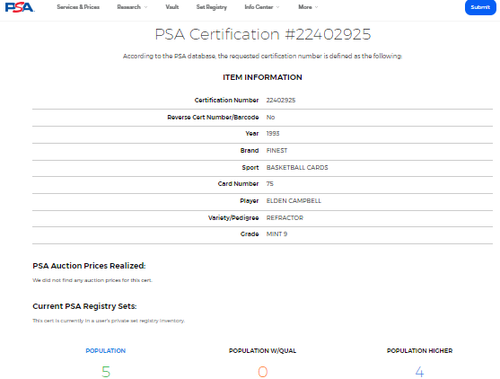Click the POPULATION HIGHER label

[x=420, y=351]
